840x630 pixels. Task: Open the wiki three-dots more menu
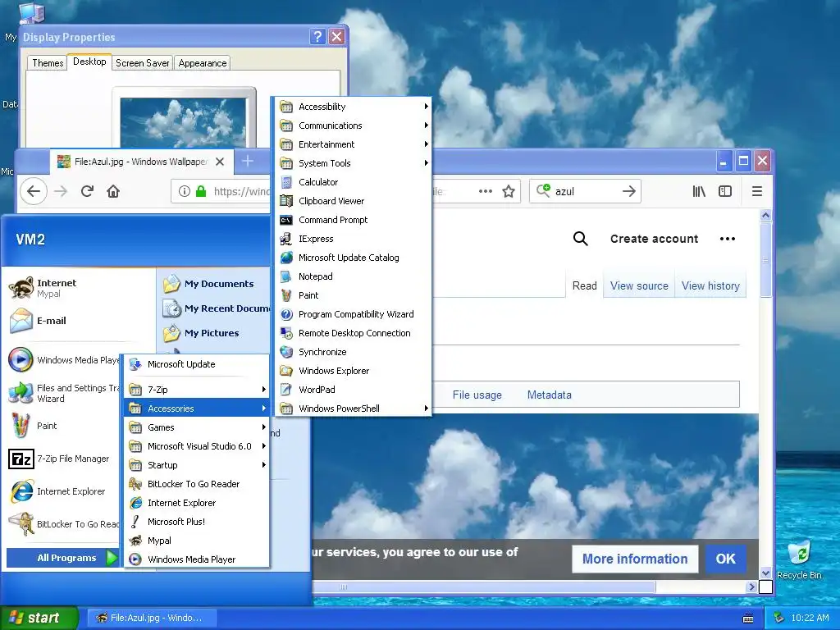coord(728,239)
